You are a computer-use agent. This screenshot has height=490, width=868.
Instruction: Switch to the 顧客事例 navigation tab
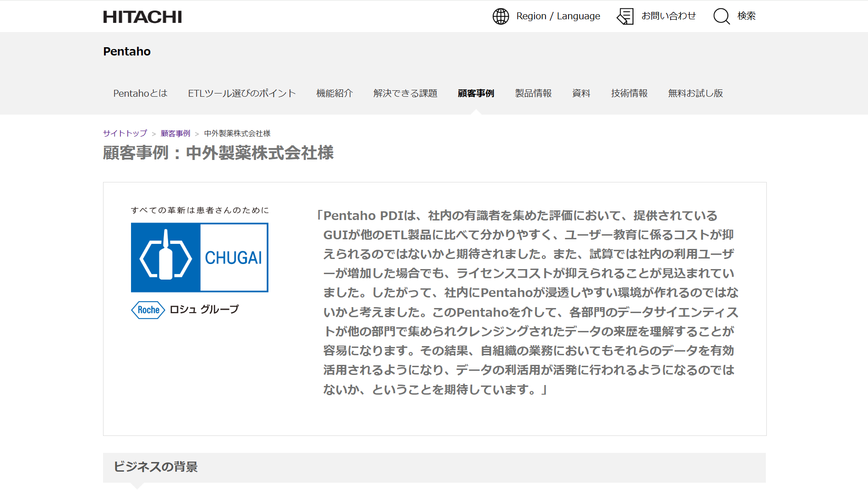coord(476,93)
